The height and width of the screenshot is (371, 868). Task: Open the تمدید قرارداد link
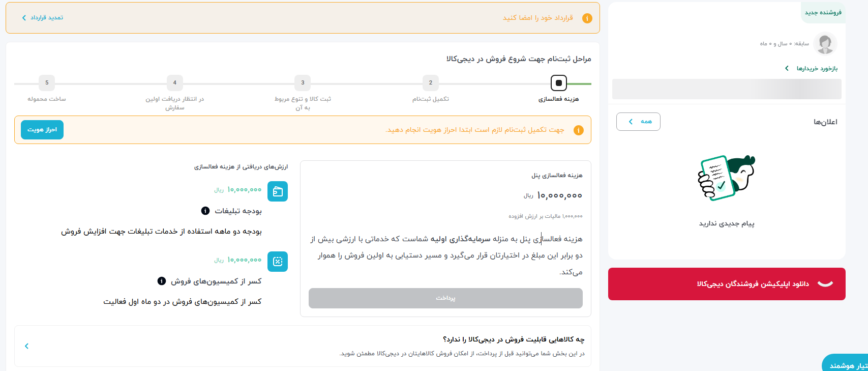[x=47, y=18]
